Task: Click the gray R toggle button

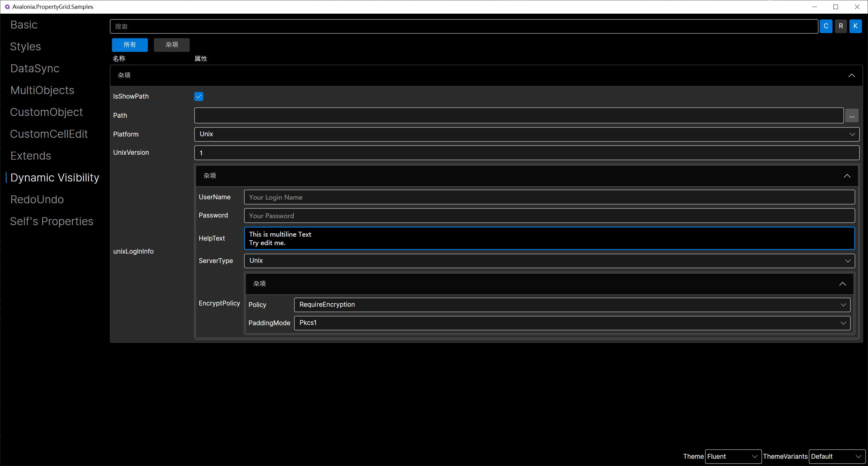Action: point(841,26)
